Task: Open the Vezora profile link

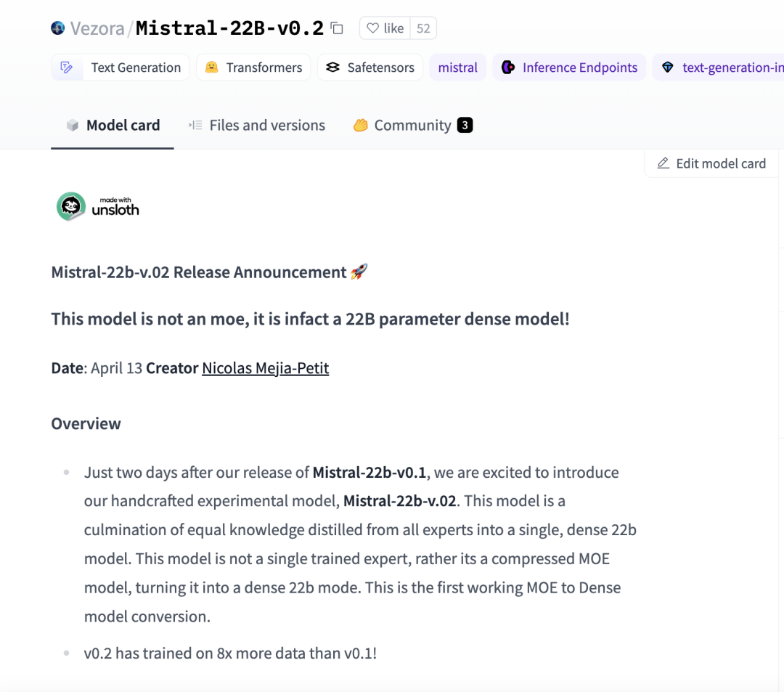Action: 97,28
